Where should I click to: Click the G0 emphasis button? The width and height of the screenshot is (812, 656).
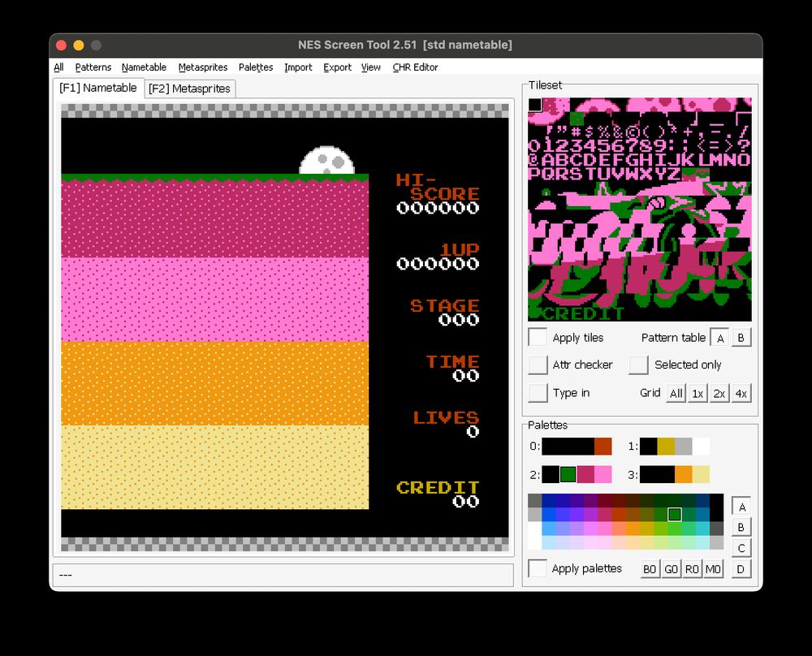[671, 569]
